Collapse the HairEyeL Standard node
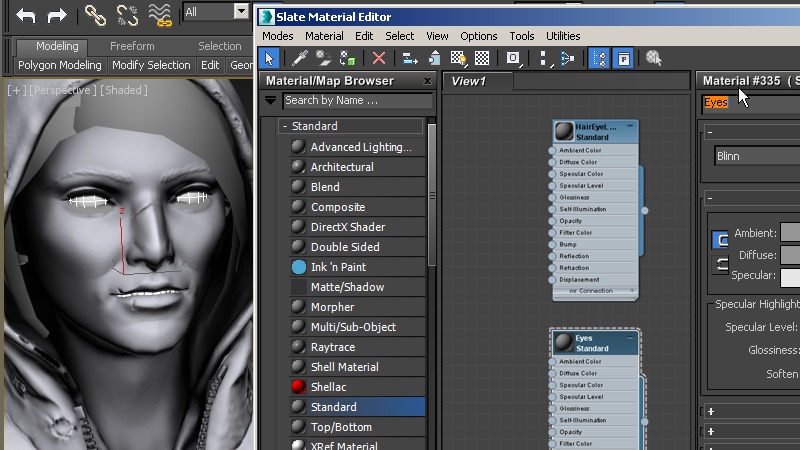This screenshot has width=800, height=450. 630,126
